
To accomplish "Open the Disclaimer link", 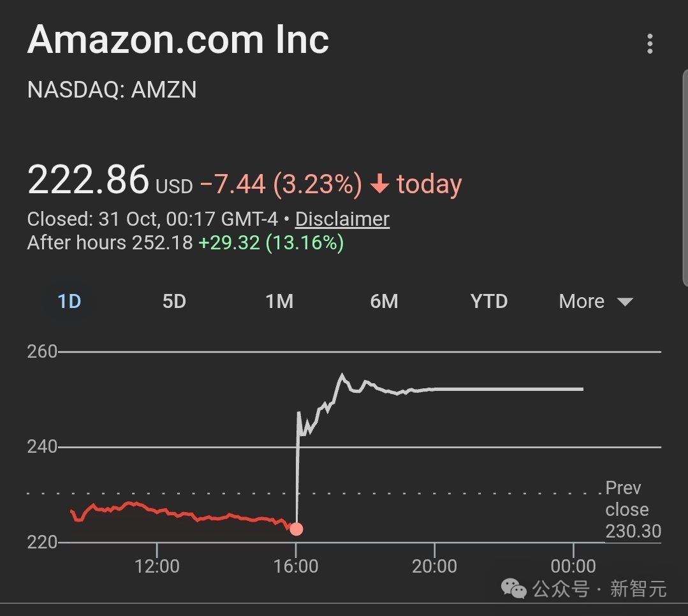I will pyautogui.click(x=342, y=219).
